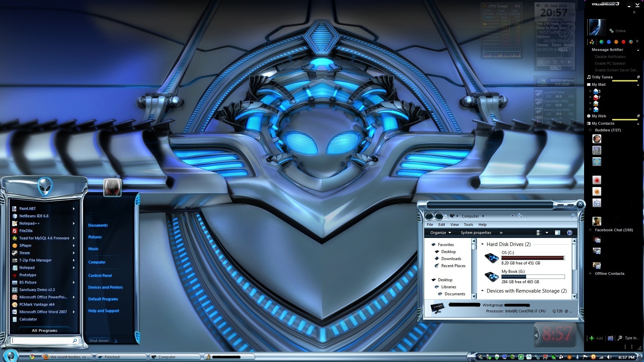Open the OS (C:) drive
644x362 pixels.
525,258
